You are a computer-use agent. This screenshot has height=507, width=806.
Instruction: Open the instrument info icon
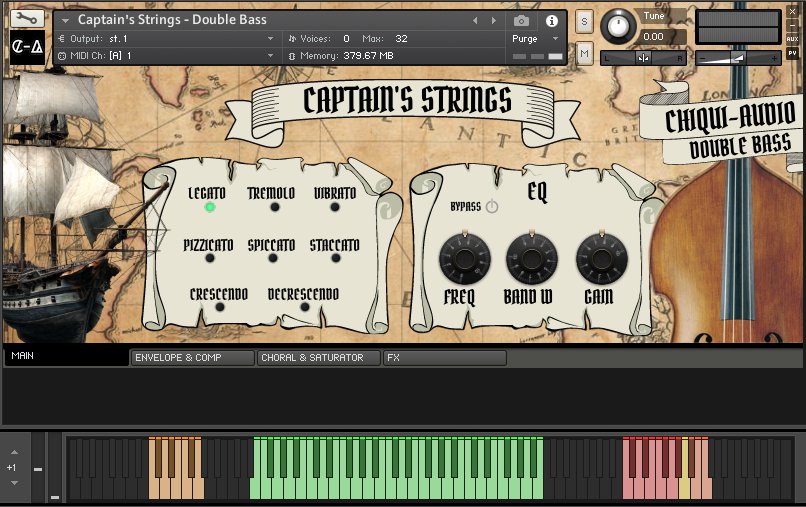pos(551,20)
